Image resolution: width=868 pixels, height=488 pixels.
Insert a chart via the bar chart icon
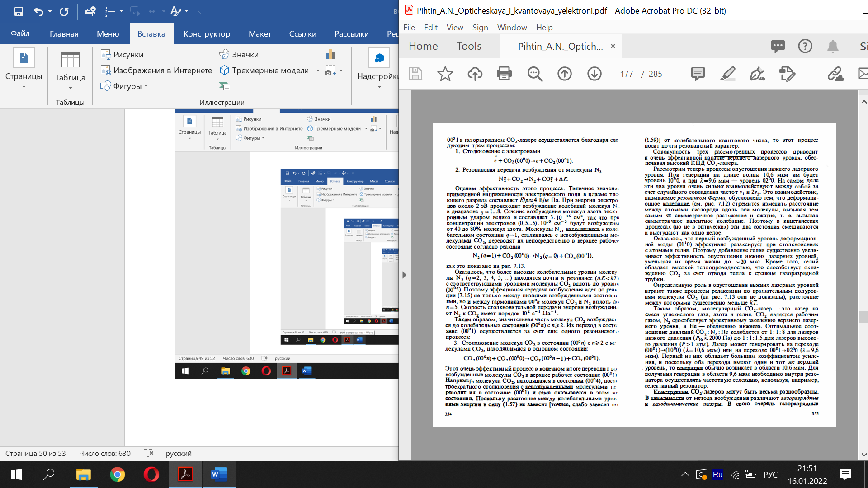[x=330, y=54]
